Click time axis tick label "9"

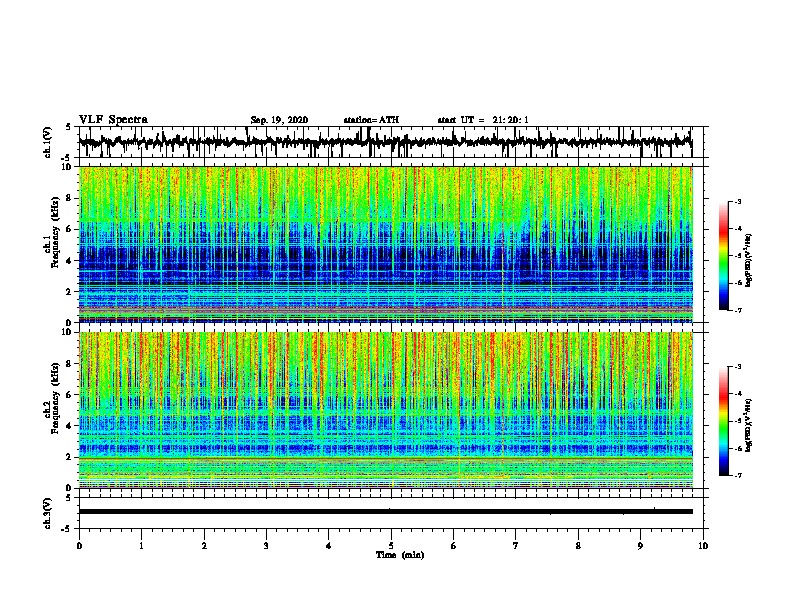coord(640,545)
